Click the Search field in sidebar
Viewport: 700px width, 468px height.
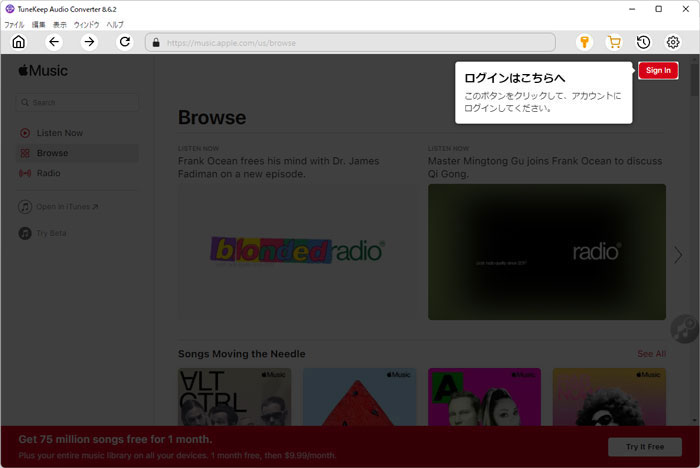pos(78,102)
